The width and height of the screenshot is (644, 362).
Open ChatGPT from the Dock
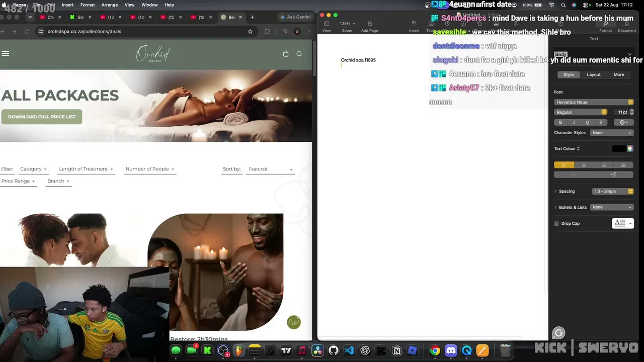click(365, 350)
